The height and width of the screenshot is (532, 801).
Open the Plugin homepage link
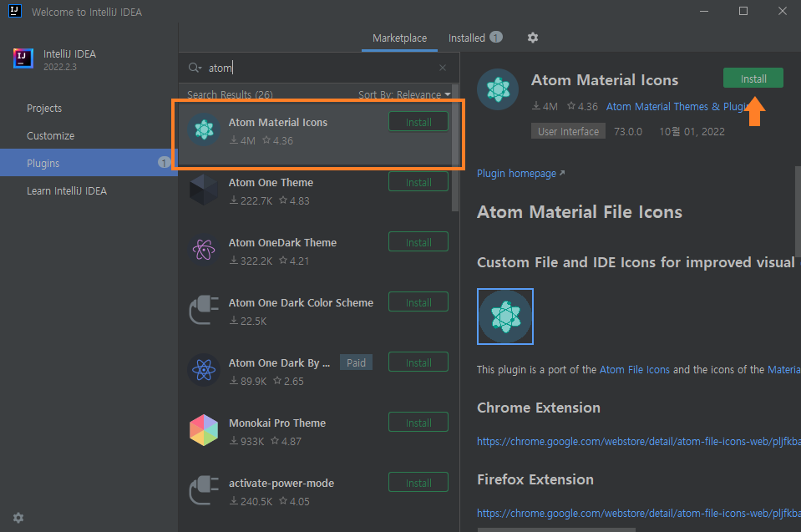520,174
